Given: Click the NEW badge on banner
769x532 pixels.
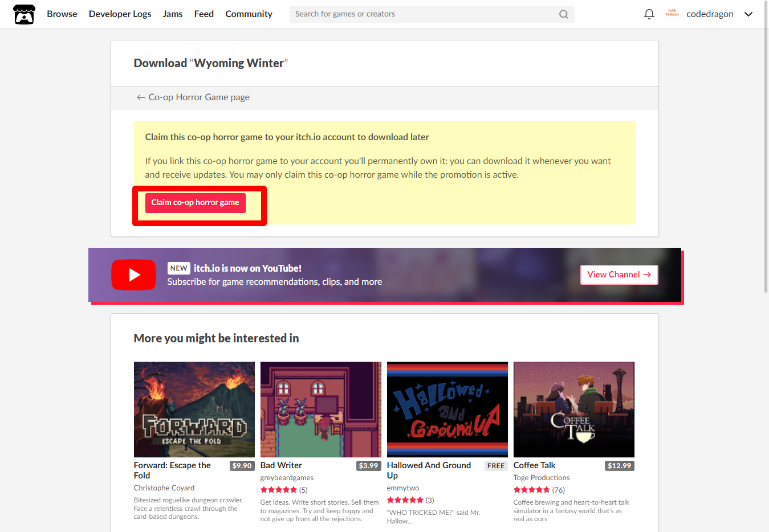Looking at the screenshot, I should coord(178,268).
